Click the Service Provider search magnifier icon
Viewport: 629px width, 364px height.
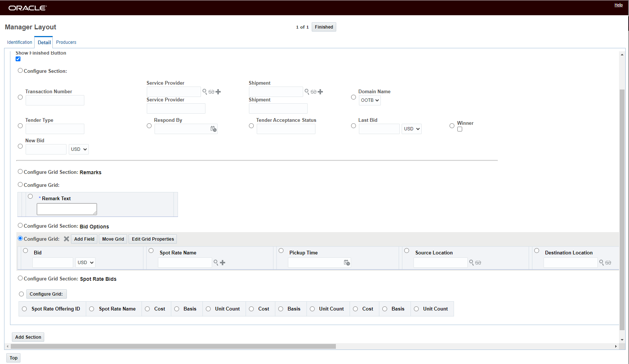pyautogui.click(x=205, y=91)
